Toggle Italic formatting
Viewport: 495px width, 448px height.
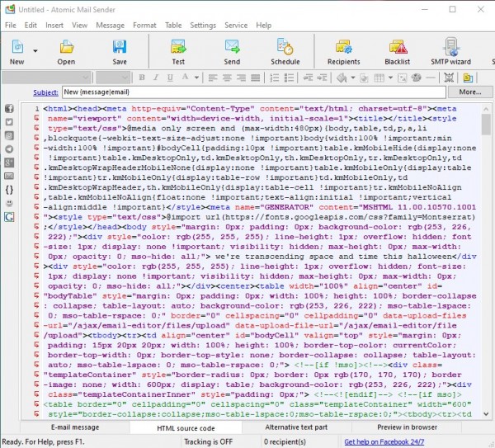click(x=156, y=78)
